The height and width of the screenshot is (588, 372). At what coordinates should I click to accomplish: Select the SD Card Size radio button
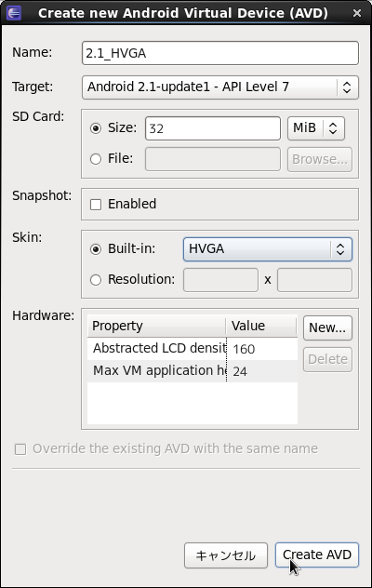pos(96,128)
